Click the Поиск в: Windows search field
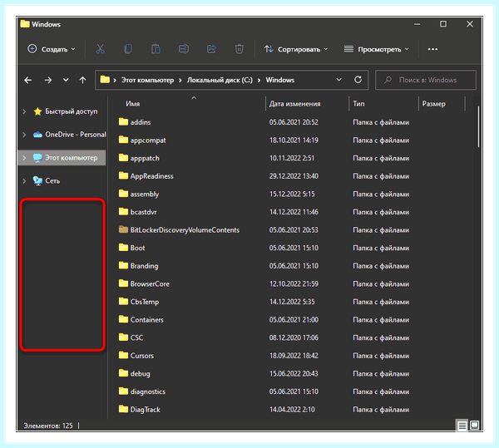Image resolution: width=499 pixels, height=448 pixels. coord(426,80)
